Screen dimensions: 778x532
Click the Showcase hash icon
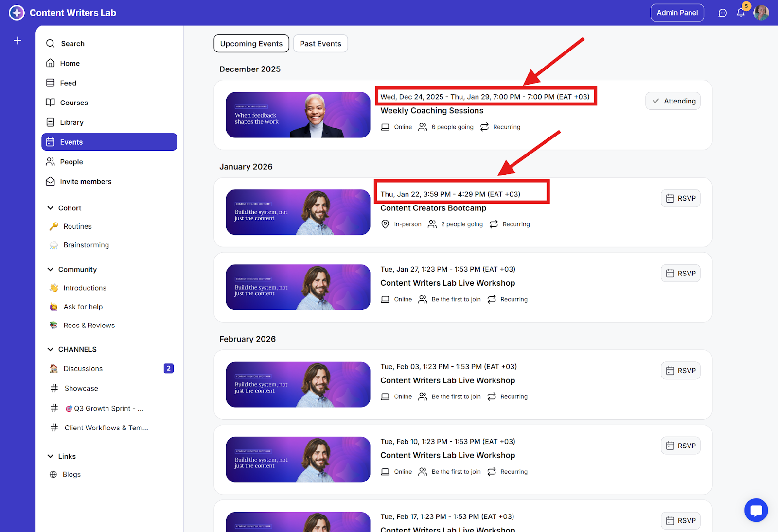pos(54,388)
